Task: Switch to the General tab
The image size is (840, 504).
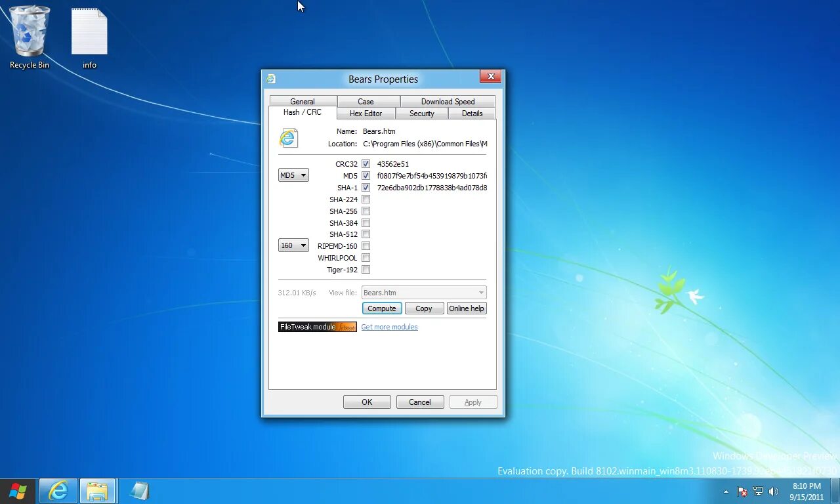Action: 303,102
